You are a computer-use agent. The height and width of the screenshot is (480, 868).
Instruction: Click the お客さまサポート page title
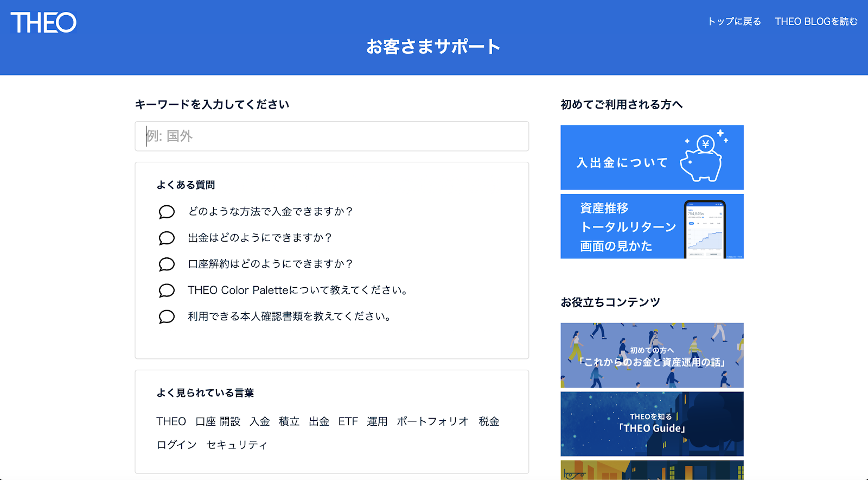tap(433, 47)
